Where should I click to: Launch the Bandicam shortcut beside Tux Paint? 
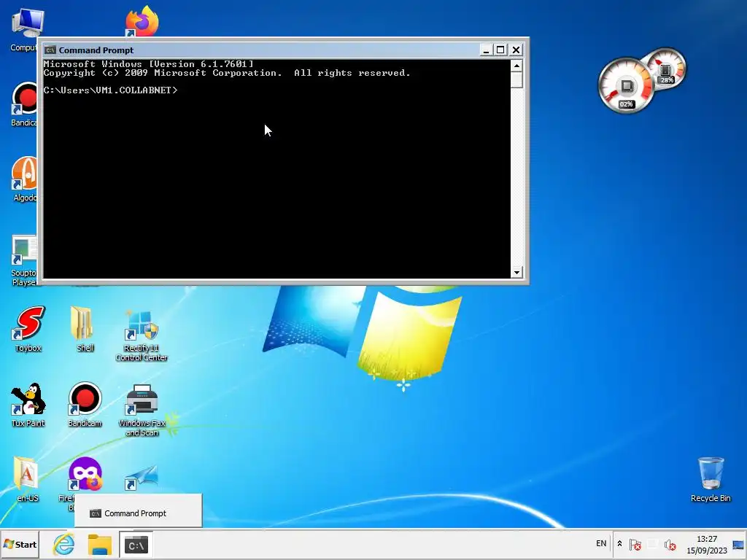[85, 405]
